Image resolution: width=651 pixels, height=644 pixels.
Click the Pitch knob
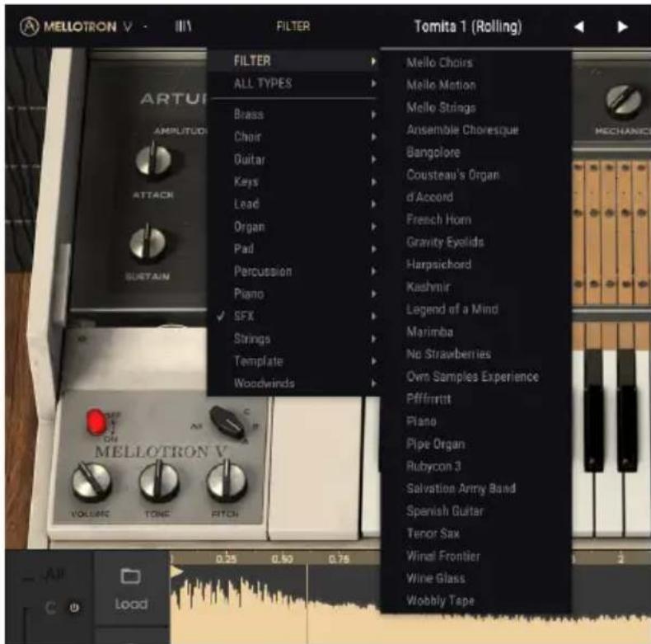(227, 482)
